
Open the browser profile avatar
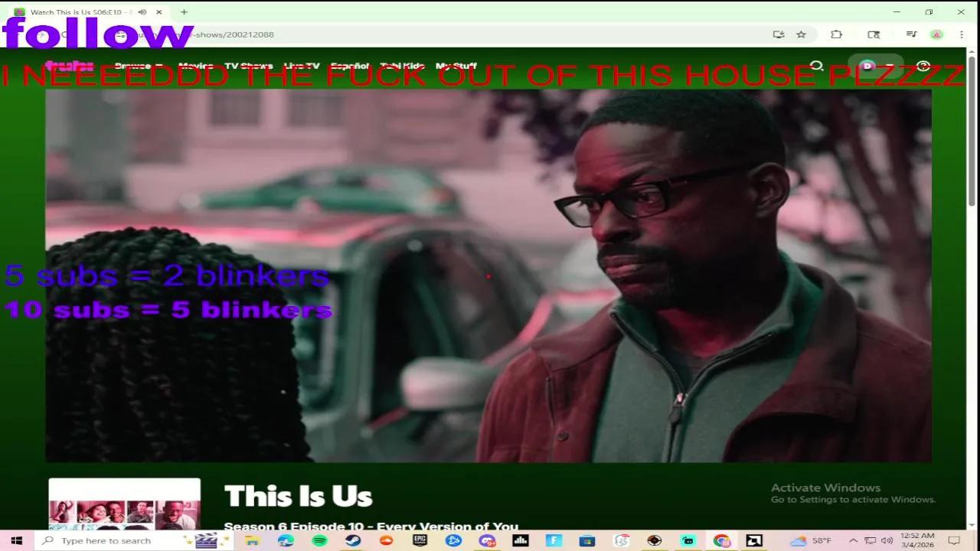tap(936, 34)
